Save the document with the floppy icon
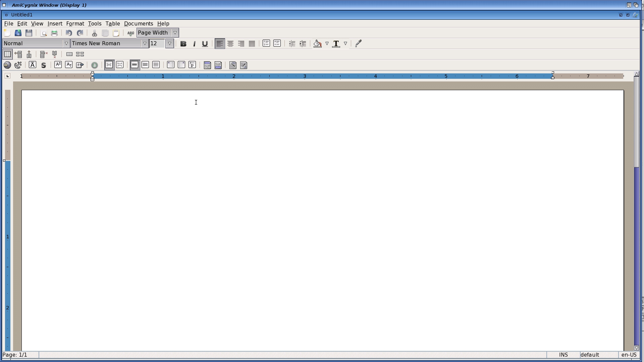The height and width of the screenshot is (362, 644). (x=29, y=33)
